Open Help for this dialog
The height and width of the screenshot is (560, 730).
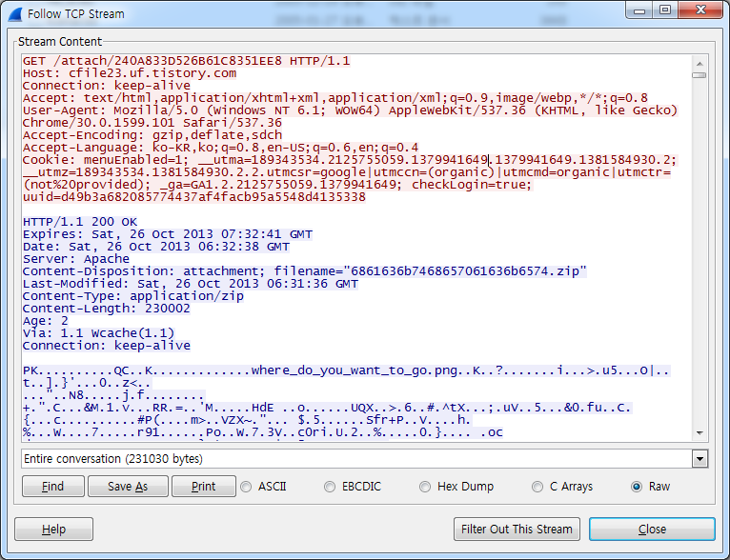pyautogui.click(x=53, y=529)
